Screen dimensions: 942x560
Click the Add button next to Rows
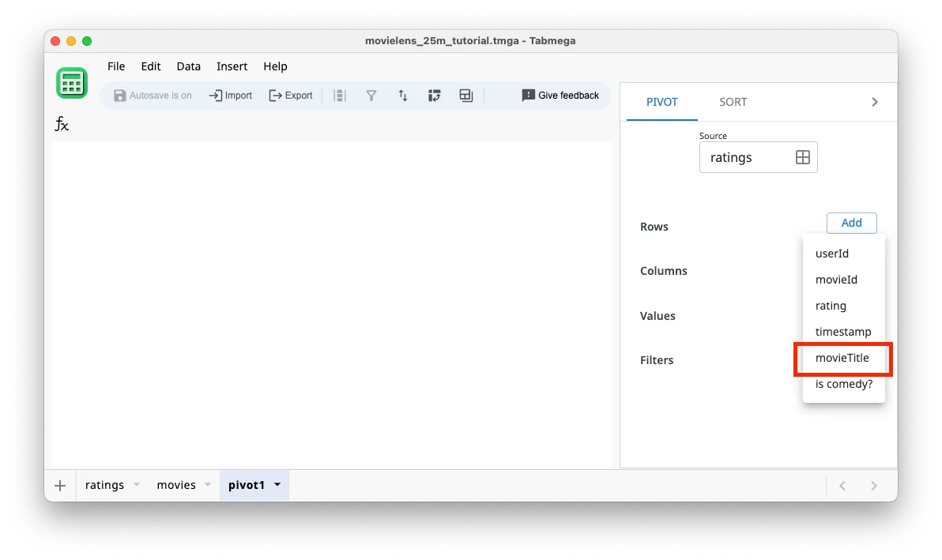[x=851, y=223]
